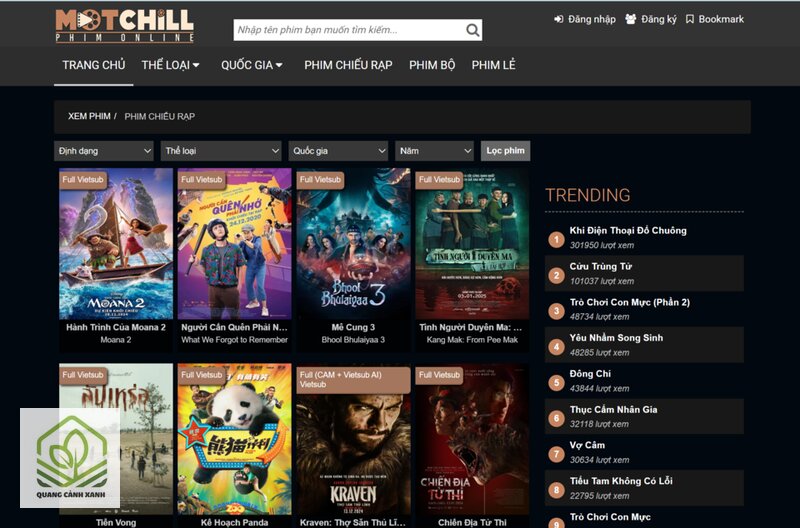Click trending rank badge number 4
Image resolution: width=800 pixels, height=528 pixels.
click(x=556, y=347)
